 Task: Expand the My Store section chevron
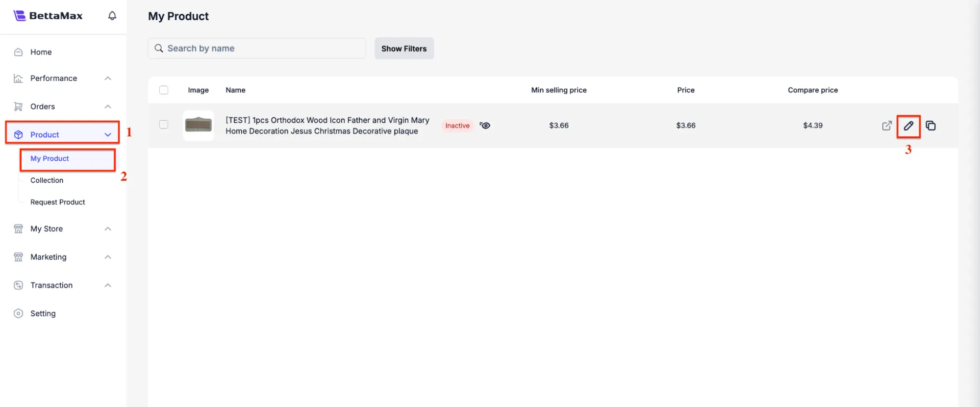(108, 229)
